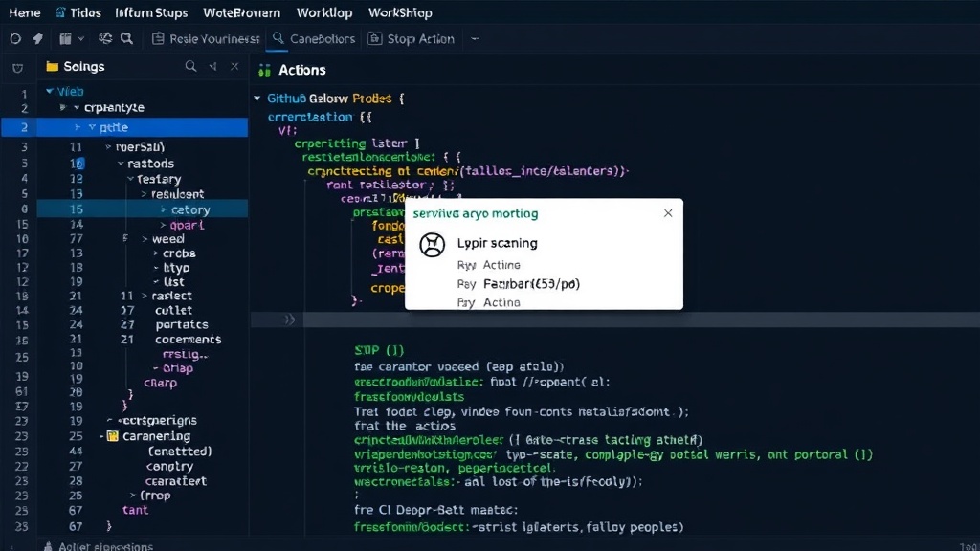Expand the reaulcent node
Screen dimensions: 980x551
(144, 194)
